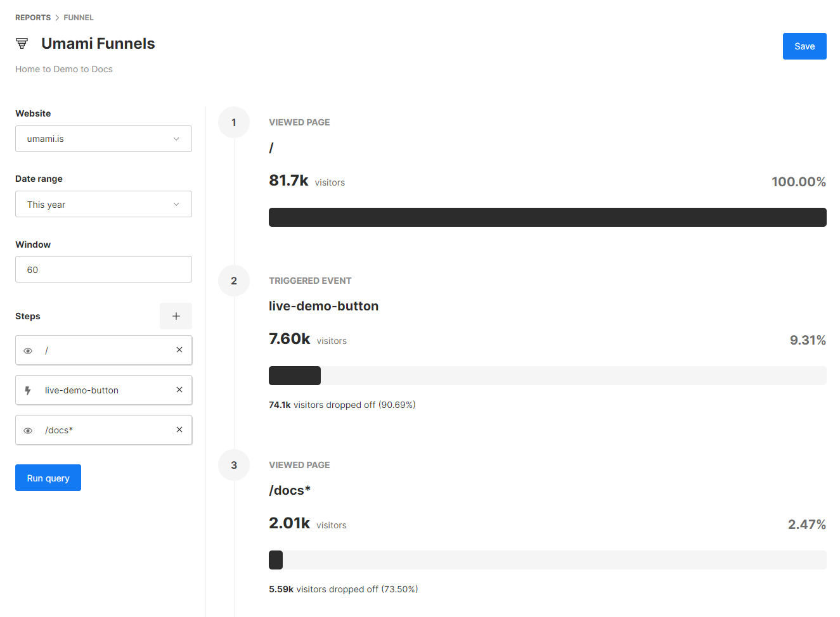Click the eye icon on /docs* step
840x617 pixels.
click(28, 430)
